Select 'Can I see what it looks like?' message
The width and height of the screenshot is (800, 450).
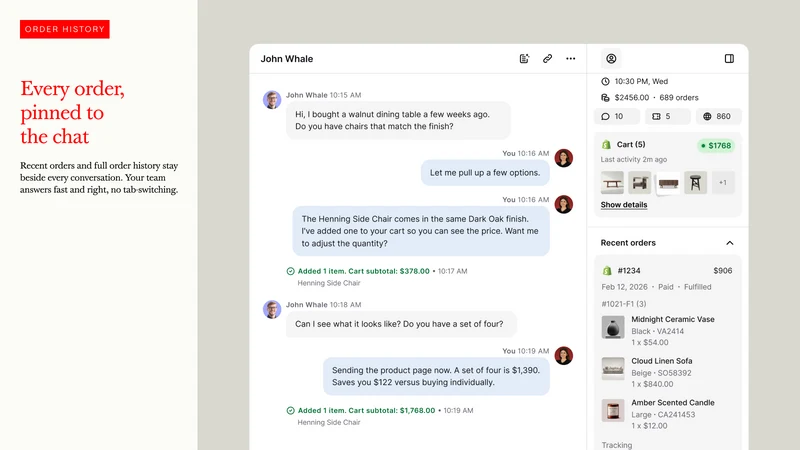click(x=401, y=324)
